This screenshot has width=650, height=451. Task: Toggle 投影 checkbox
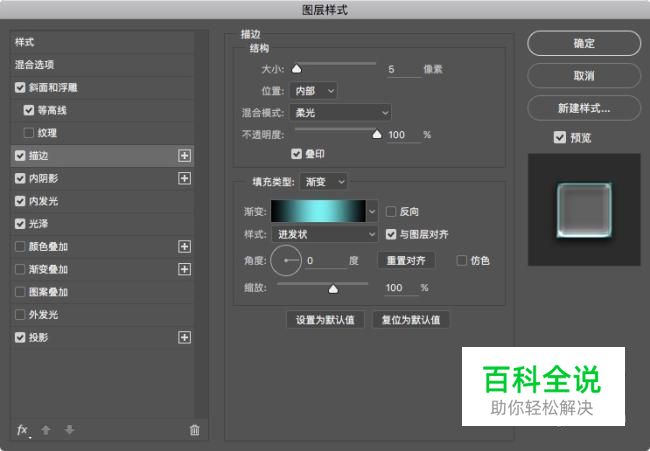coord(20,337)
